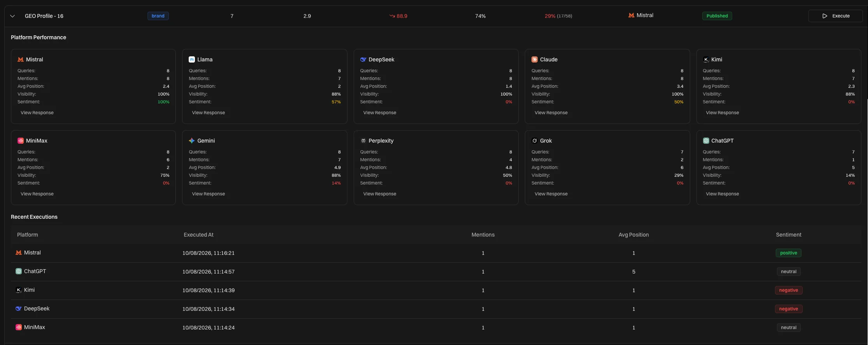Screen dimensions: 868x345
Task: Click the Mistral icon in Recent Executions table
Action: [x=19, y=253]
